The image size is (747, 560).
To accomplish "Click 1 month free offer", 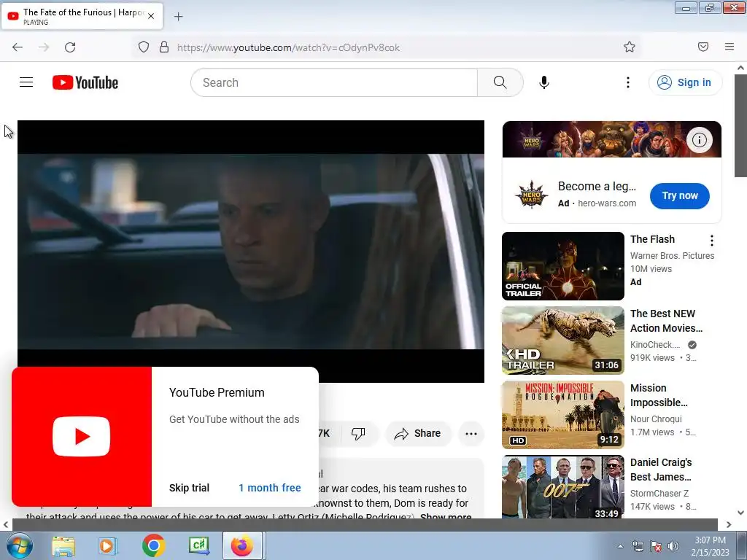I will pos(270,488).
